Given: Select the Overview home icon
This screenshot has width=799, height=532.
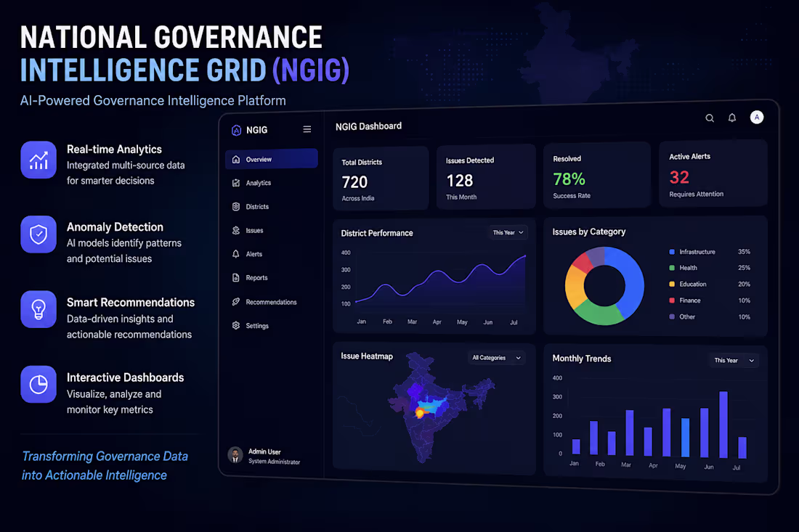Looking at the screenshot, I should point(236,160).
